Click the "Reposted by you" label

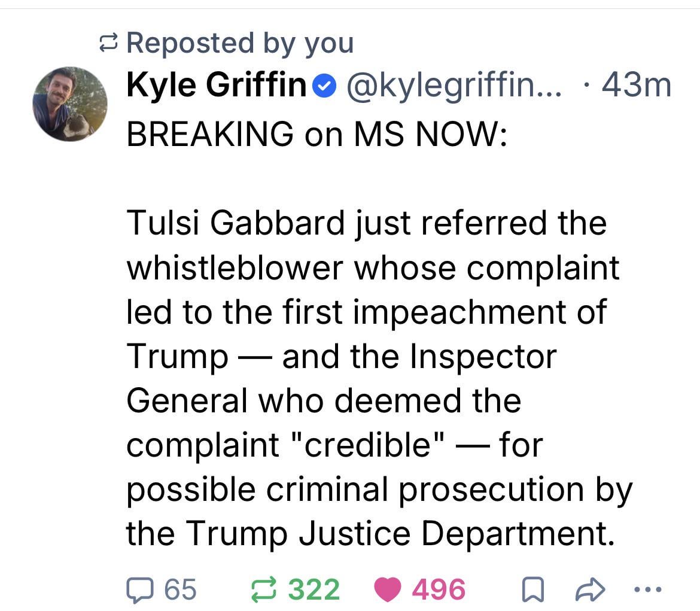(x=240, y=43)
